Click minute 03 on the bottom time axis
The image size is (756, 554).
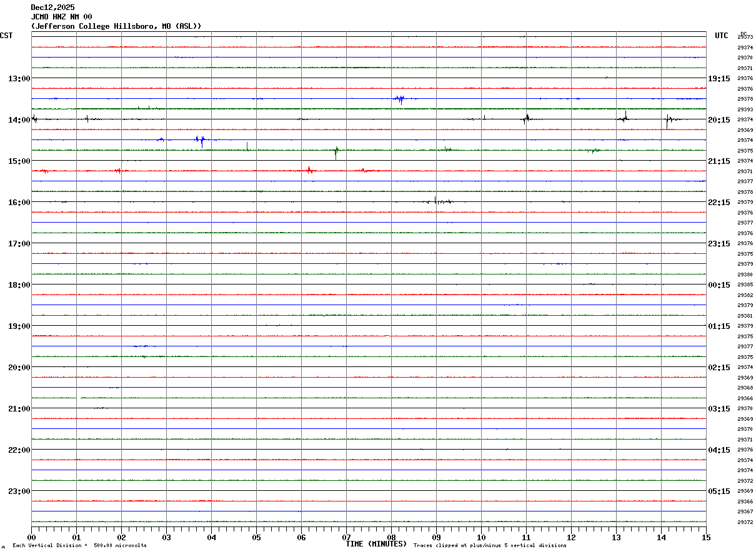pyautogui.click(x=166, y=538)
